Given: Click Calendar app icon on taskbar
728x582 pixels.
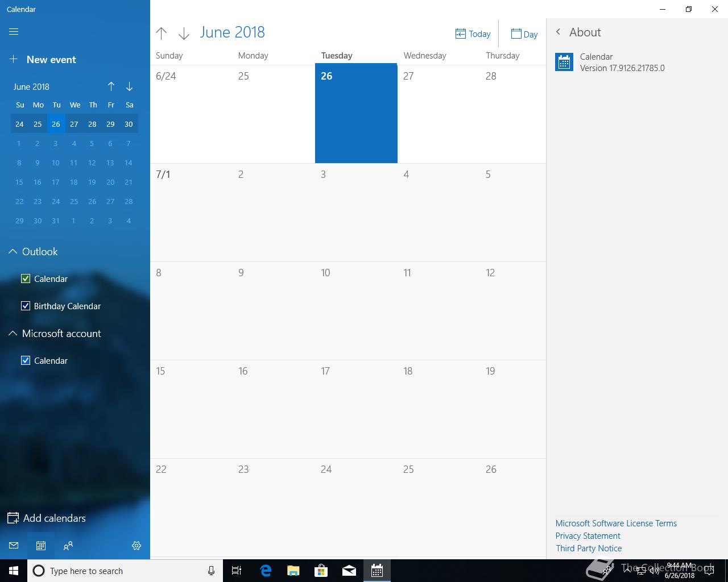Looking at the screenshot, I should point(377,571).
